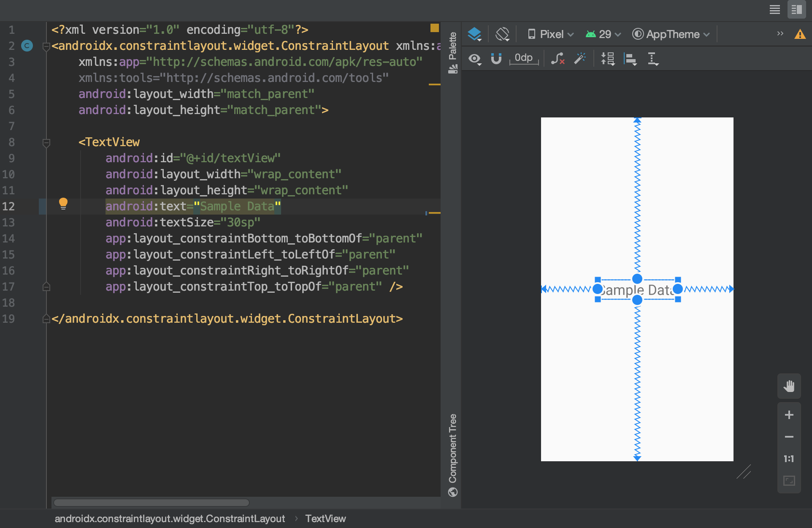The height and width of the screenshot is (528, 812).
Task: Click the Guidelines icon in toolbar
Action: click(x=653, y=59)
